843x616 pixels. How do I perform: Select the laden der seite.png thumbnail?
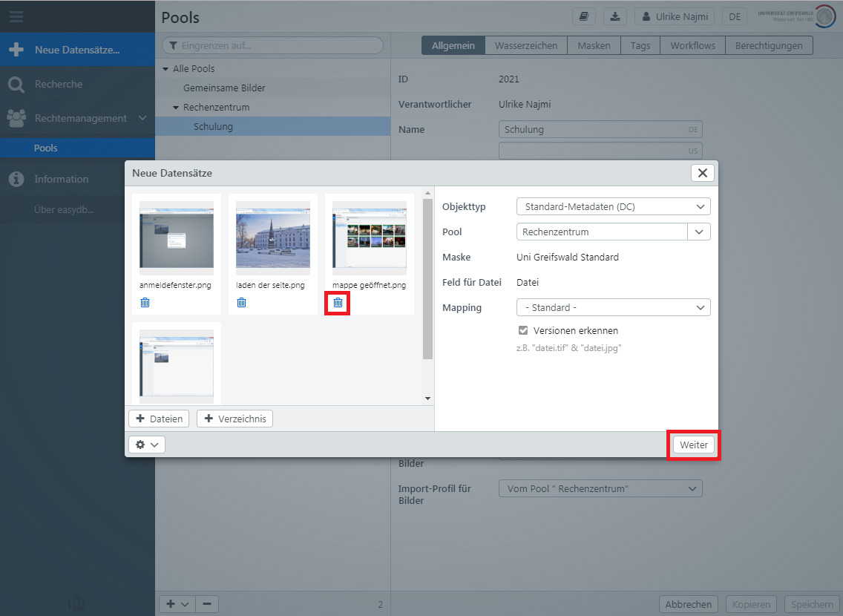point(273,239)
